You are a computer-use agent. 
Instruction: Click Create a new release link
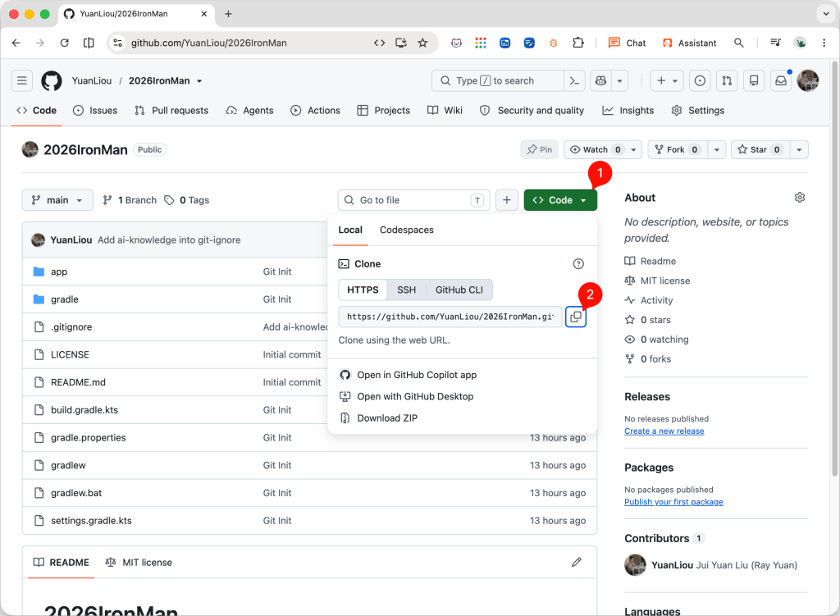664,431
